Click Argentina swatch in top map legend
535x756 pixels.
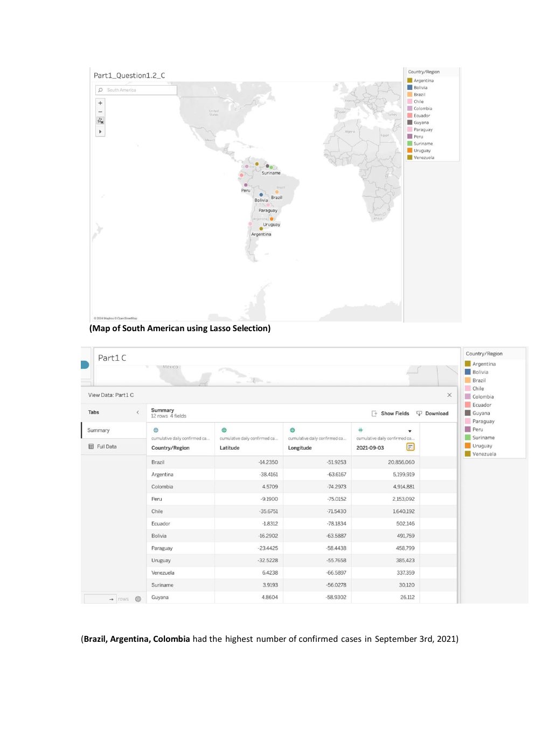[410, 81]
